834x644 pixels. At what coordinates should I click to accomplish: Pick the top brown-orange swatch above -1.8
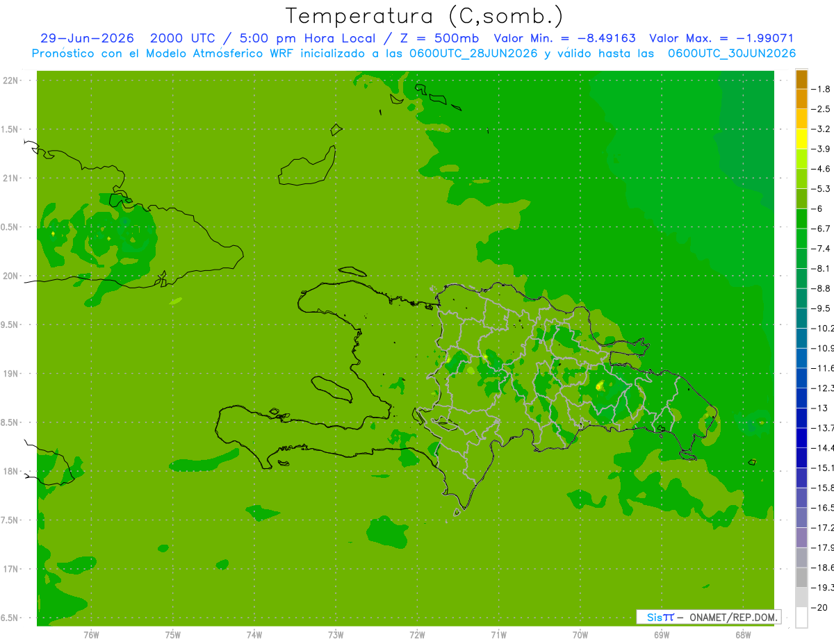pos(801,80)
